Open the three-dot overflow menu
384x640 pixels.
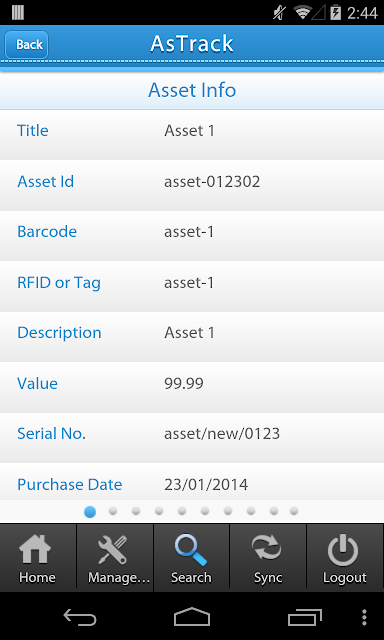click(x=364, y=617)
